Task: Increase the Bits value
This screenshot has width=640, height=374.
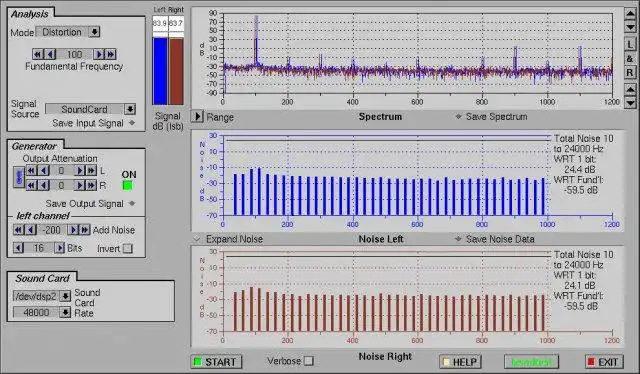Action: [60, 248]
